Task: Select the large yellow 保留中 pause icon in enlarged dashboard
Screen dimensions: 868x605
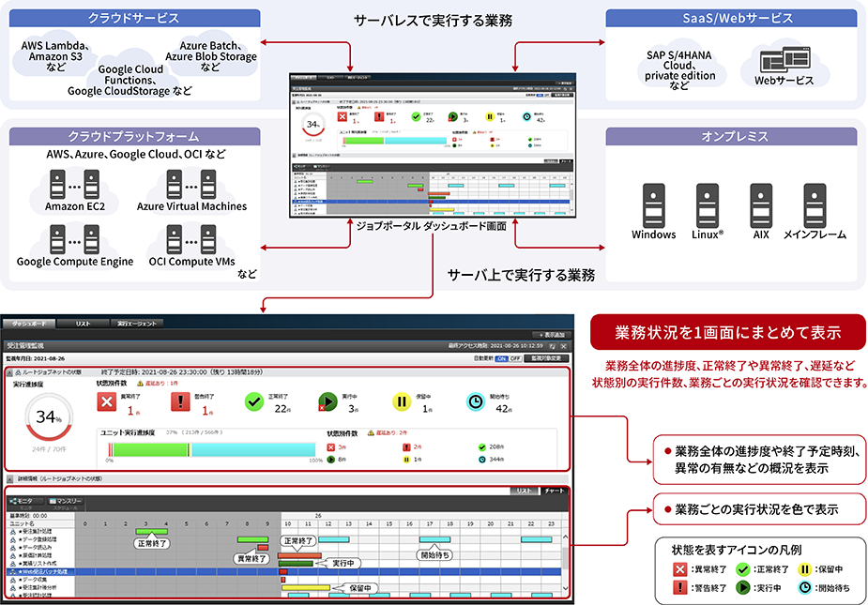Action: coord(402,401)
